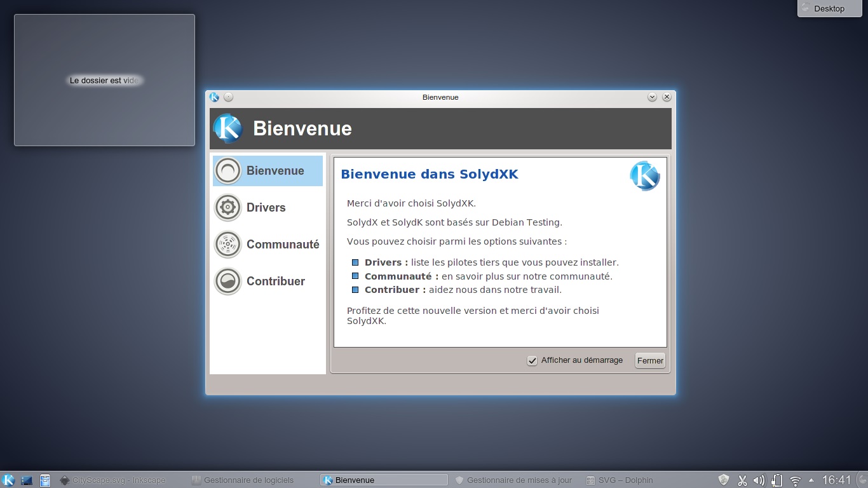Click the 'Vous pouvez choisir parmi' sentence
Image resolution: width=868 pixels, height=488 pixels.
pyautogui.click(x=457, y=241)
